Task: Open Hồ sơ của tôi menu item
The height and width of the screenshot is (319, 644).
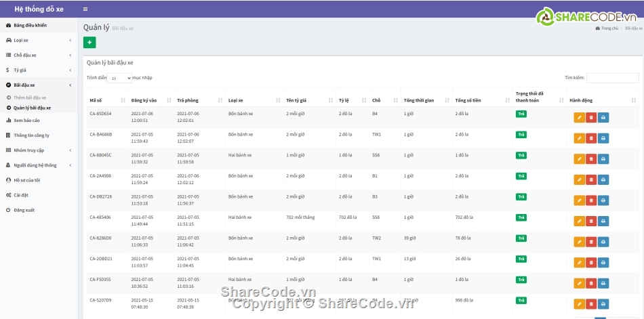Action: click(39, 180)
